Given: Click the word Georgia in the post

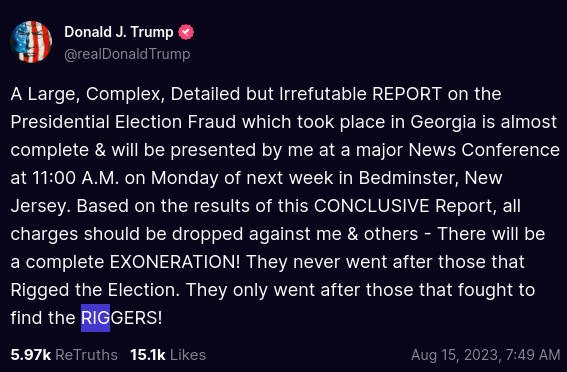Looking at the screenshot, I should pyautogui.click(x=443, y=122).
